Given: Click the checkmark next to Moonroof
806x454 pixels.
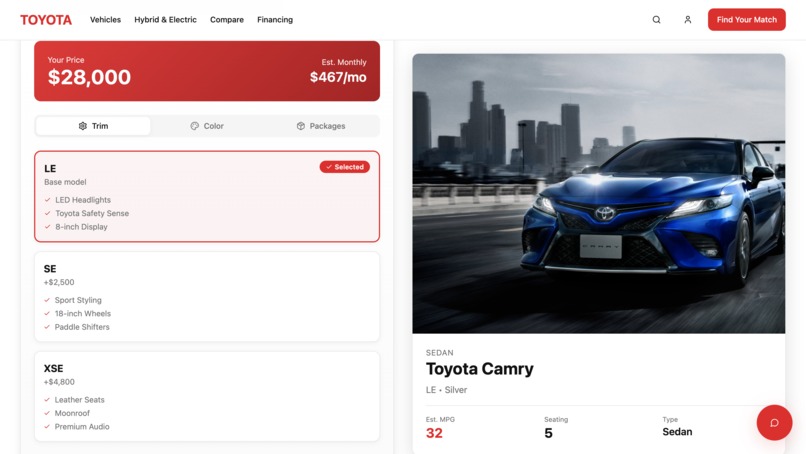Looking at the screenshot, I should 47,413.
